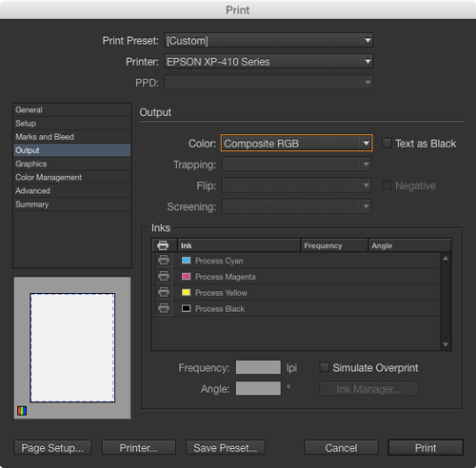Open the Printer dropdown
This screenshot has height=468, width=476.
[x=268, y=62]
